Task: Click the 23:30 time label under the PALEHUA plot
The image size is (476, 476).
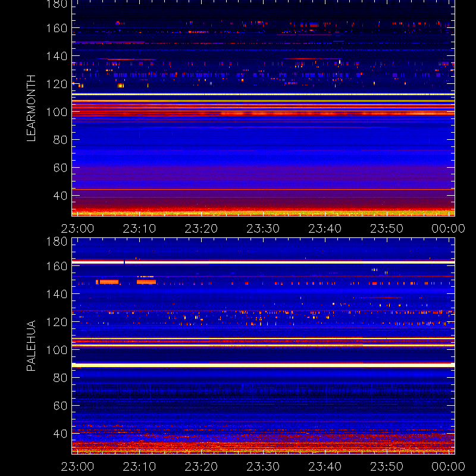Action: click(263, 466)
